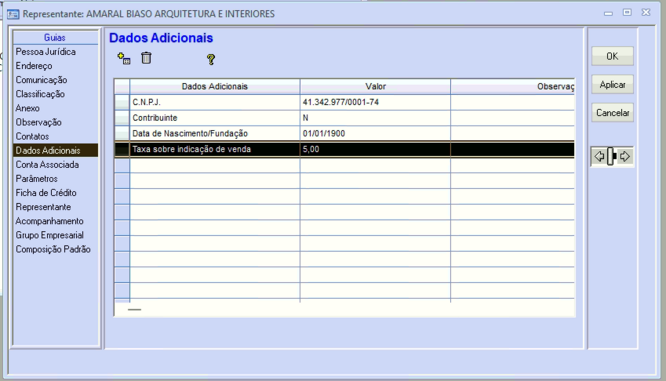Click the Dados Adicionais column header
Image resolution: width=666 pixels, height=381 pixels.
point(214,86)
